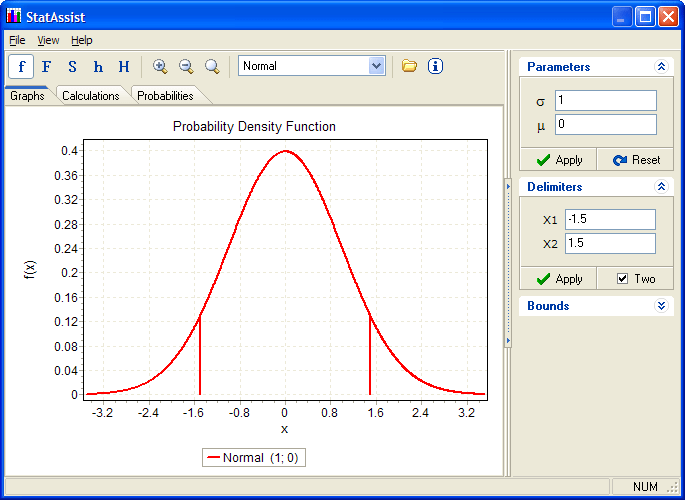Switch to the Calculations tab

[x=90, y=96]
